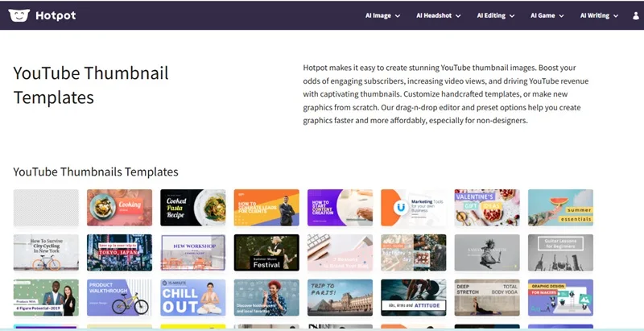This screenshot has width=644, height=331.
Task: Open the Summer Music Festival template
Action: 266,253
